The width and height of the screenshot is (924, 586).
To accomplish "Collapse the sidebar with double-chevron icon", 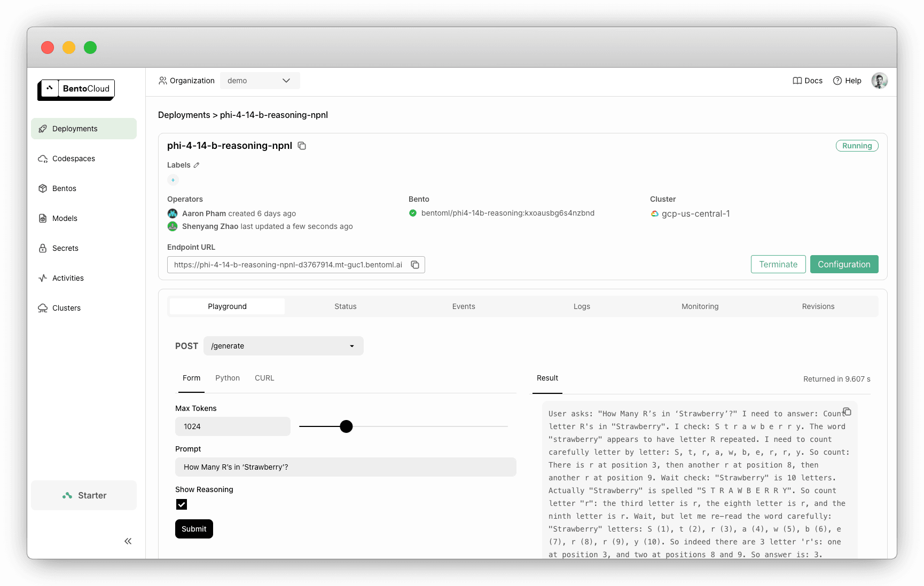I will [x=128, y=541].
